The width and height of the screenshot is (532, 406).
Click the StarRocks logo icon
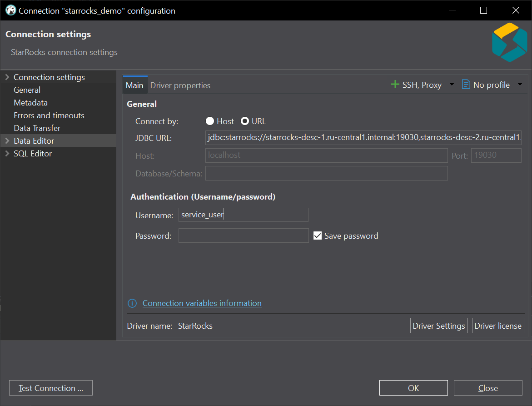tap(509, 42)
